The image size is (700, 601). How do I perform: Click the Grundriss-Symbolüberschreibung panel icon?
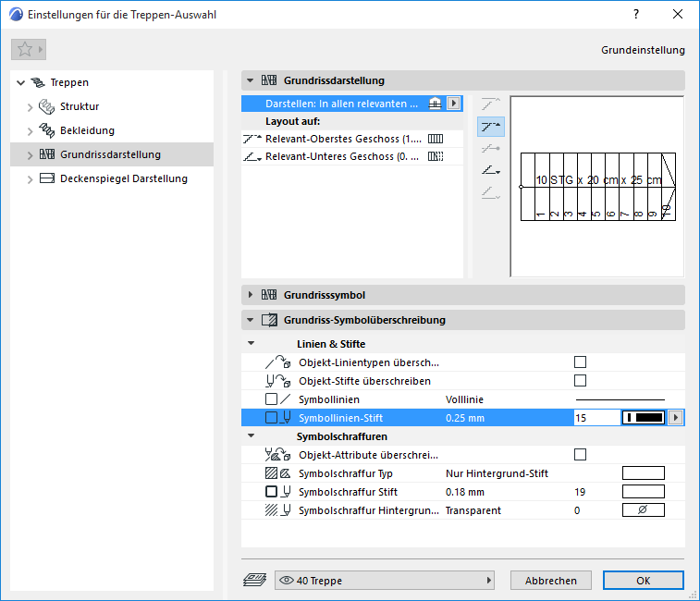tap(269, 320)
